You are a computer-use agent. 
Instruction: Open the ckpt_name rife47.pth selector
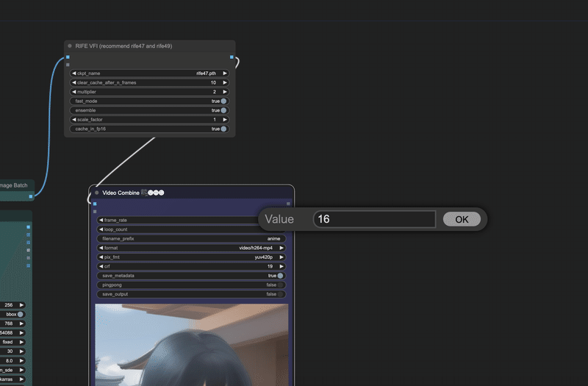150,73
